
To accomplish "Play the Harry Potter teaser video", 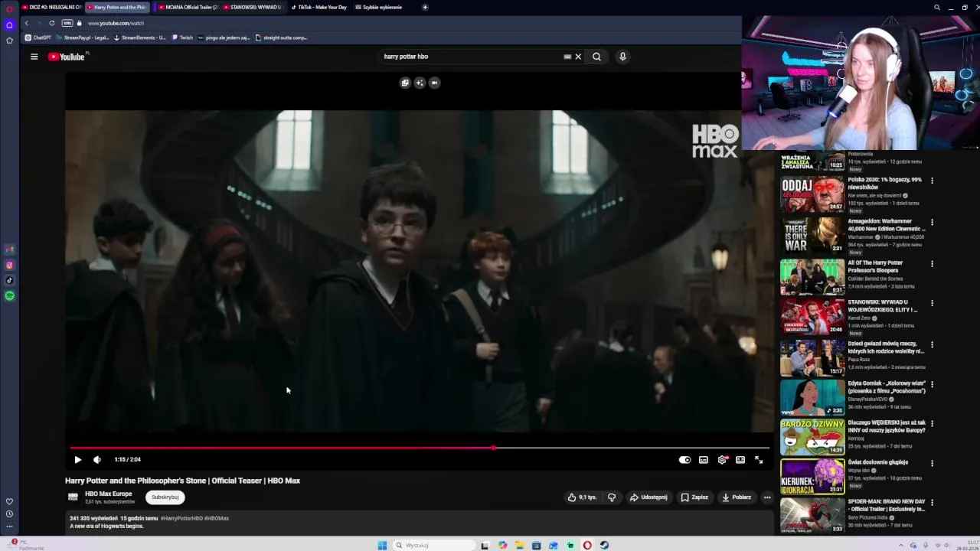I will (x=77, y=460).
